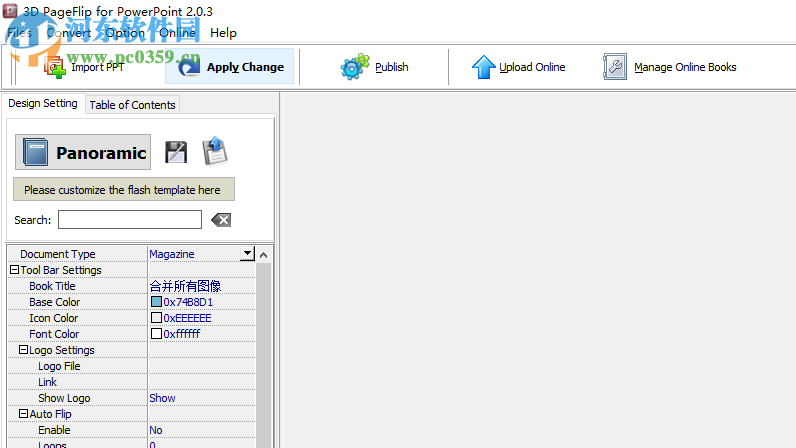This screenshot has height=448, width=796.
Task: Select the Base Color row label
Action: tap(54, 302)
